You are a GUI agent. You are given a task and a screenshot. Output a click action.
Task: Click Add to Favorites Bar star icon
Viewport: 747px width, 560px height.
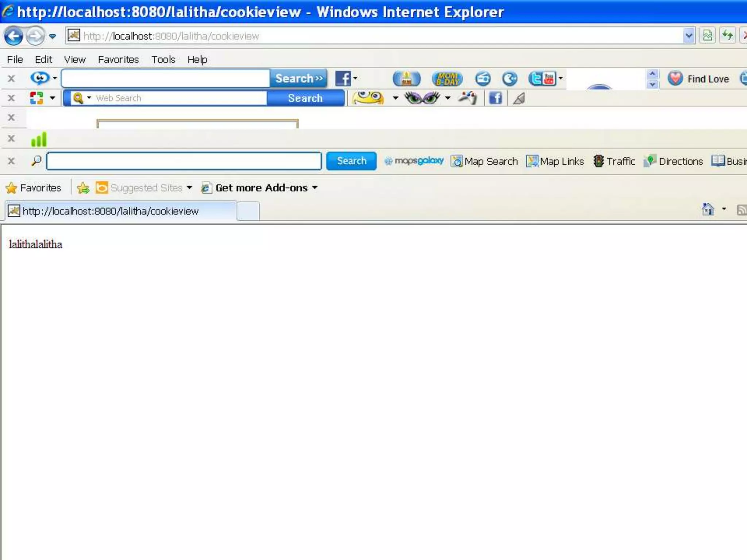click(x=83, y=188)
